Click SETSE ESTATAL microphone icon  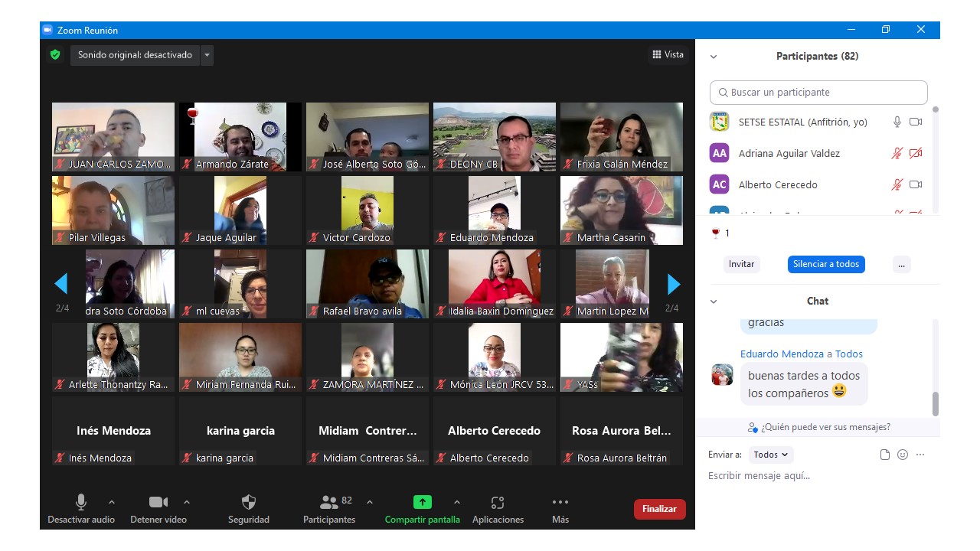pos(897,122)
